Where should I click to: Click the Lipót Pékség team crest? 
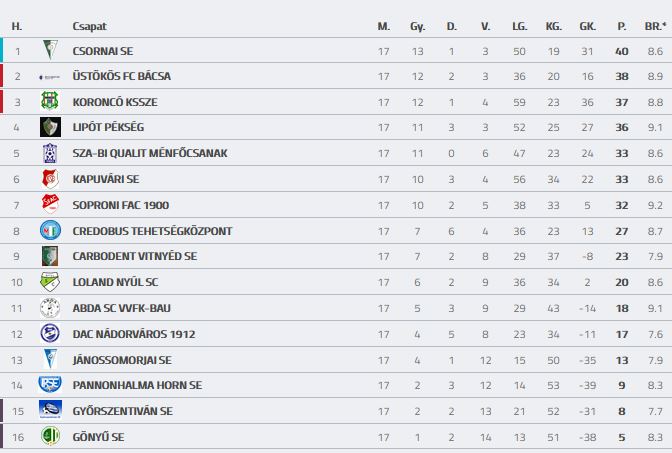pos(49,127)
